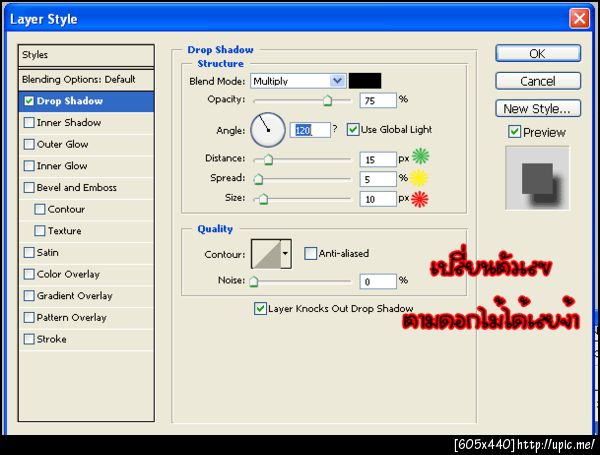Enable the Contour sub-option checkbox

(x=39, y=209)
